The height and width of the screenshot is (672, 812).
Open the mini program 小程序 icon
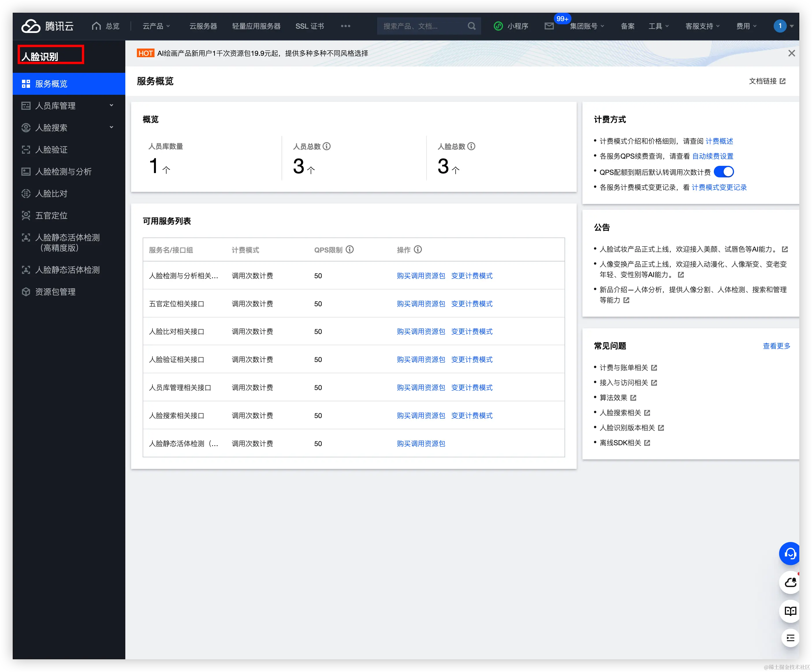click(x=498, y=26)
